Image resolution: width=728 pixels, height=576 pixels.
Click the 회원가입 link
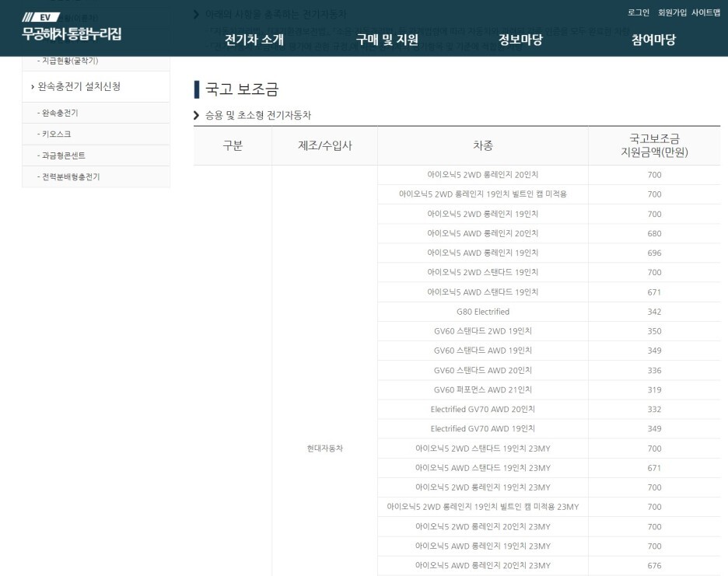pyautogui.click(x=672, y=12)
